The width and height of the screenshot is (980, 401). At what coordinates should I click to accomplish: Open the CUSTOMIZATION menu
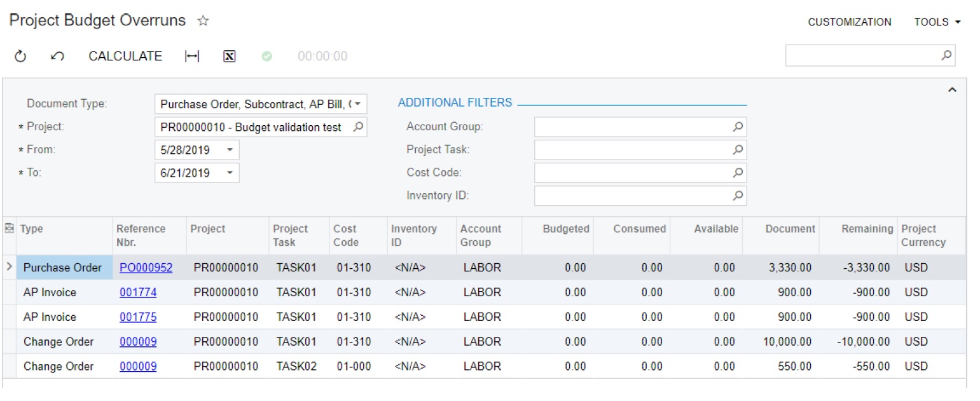coord(849,21)
